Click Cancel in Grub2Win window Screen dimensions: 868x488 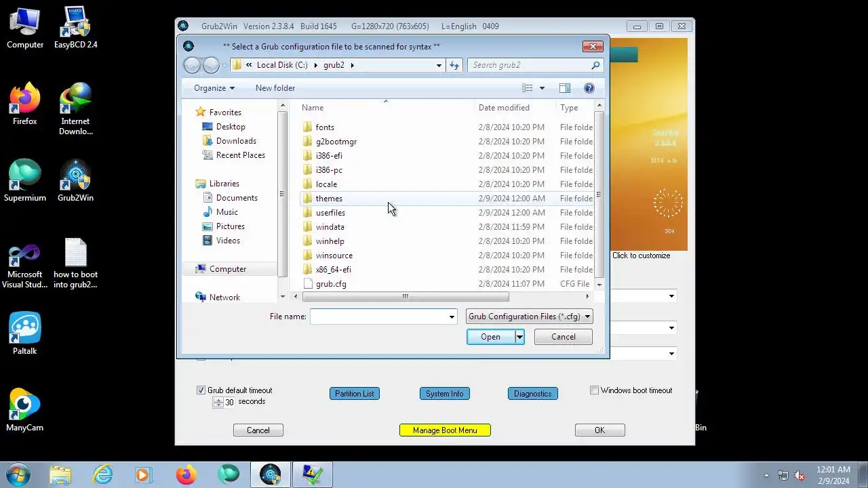[258, 430]
